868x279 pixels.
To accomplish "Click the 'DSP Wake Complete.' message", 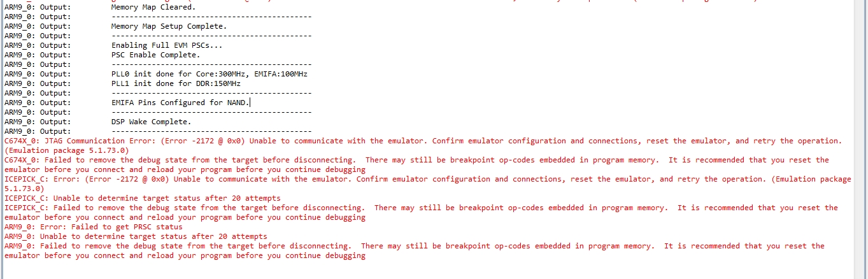I will pos(151,122).
